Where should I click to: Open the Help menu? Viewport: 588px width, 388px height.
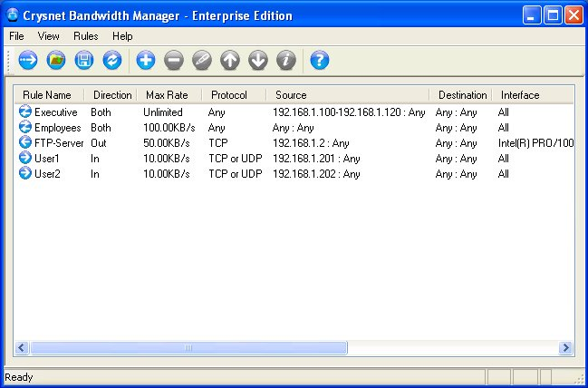point(122,36)
